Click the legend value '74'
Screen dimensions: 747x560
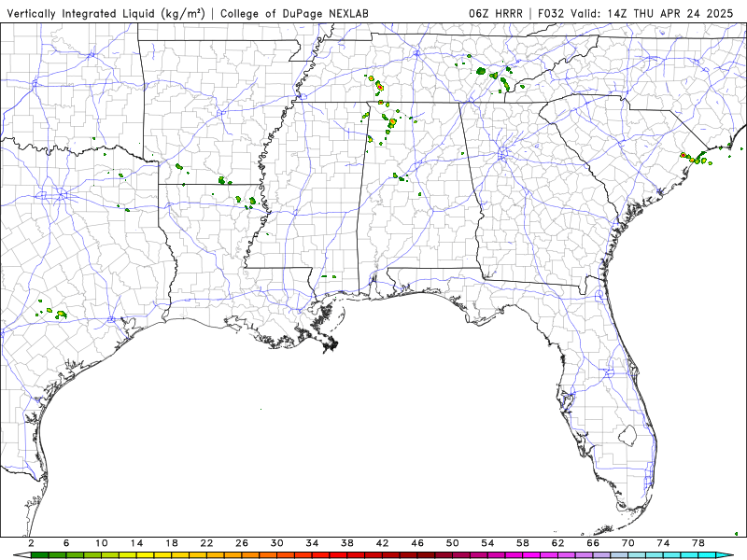(664, 543)
